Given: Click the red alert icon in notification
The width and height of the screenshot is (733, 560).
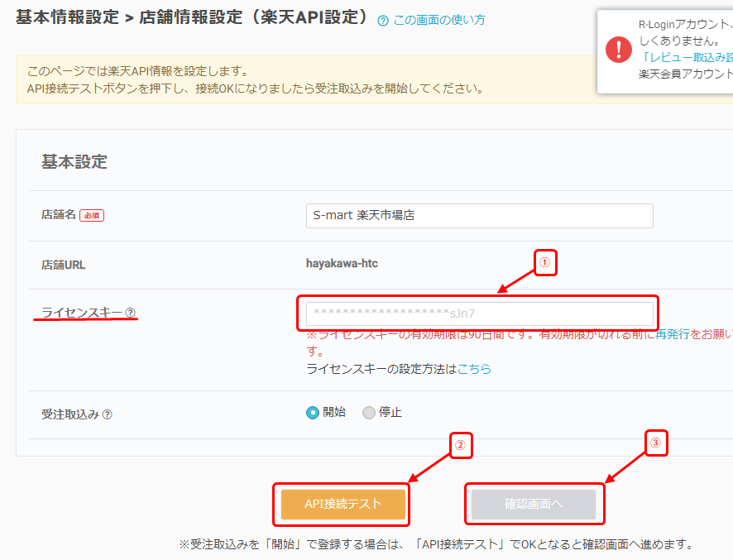Looking at the screenshot, I should click(618, 49).
